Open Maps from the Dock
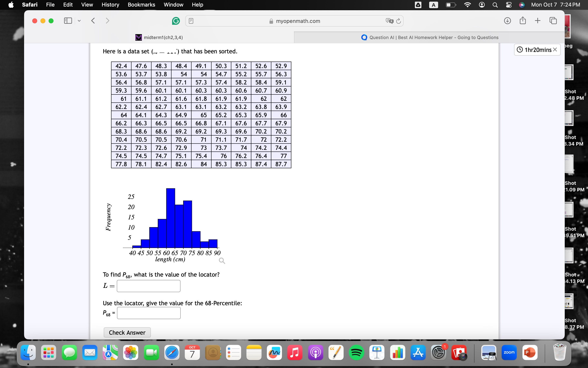 click(x=110, y=352)
